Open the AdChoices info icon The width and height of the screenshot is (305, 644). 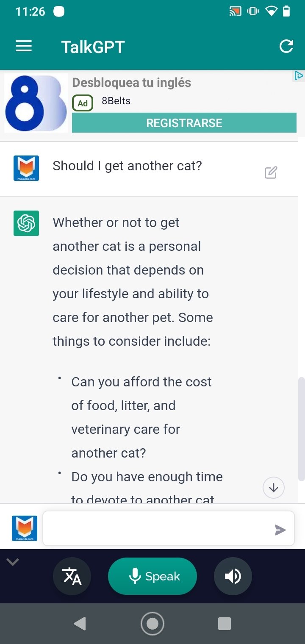(299, 76)
